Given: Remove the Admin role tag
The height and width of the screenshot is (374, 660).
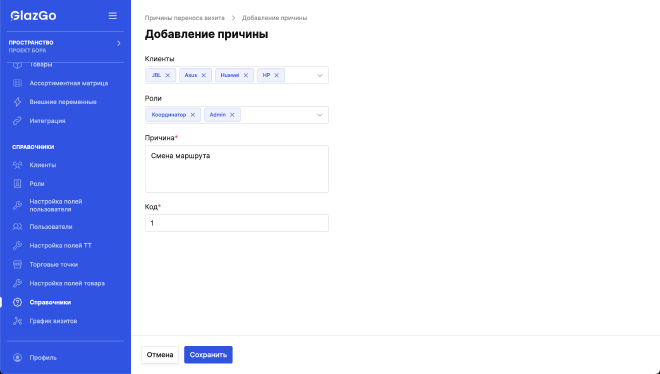Looking at the screenshot, I should [232, 115].
